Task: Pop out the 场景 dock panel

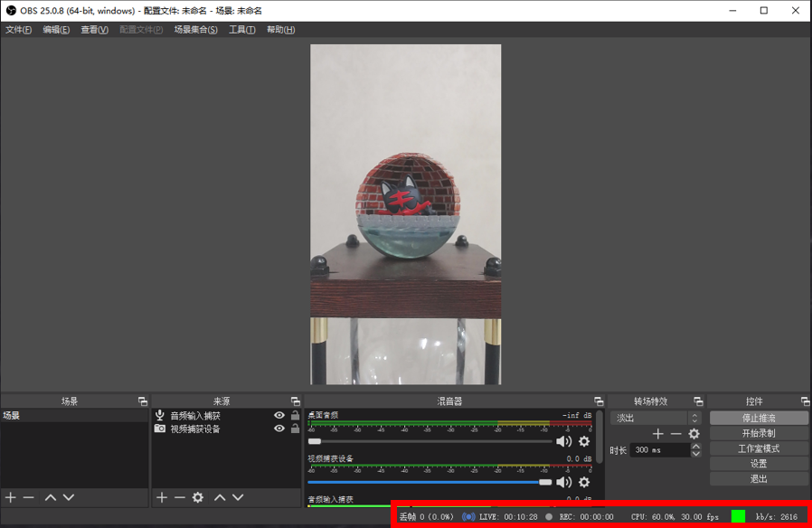Action: [x=142, y=401]
